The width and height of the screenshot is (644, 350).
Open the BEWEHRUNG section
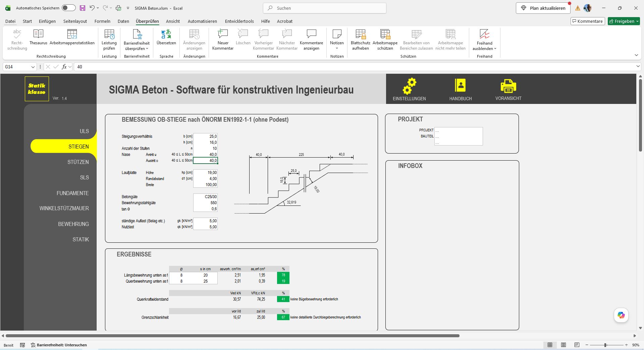pyautogui.click(x=73, y=224)
